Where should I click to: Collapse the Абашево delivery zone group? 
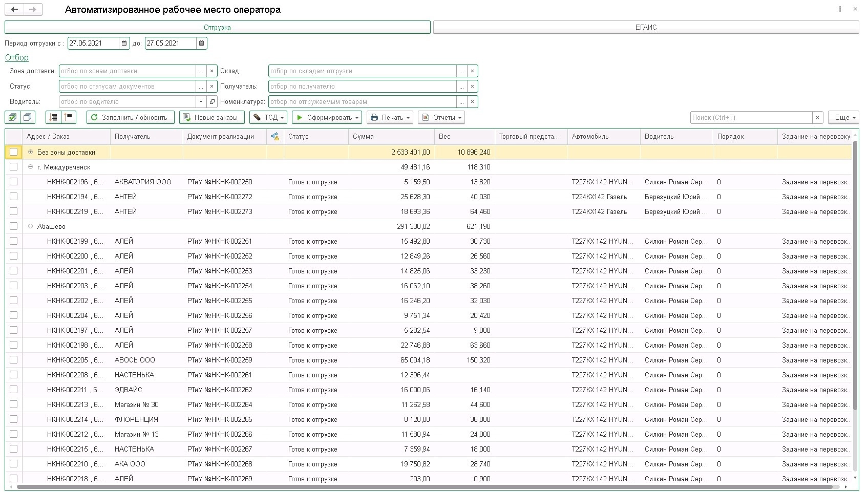point(31,226)
